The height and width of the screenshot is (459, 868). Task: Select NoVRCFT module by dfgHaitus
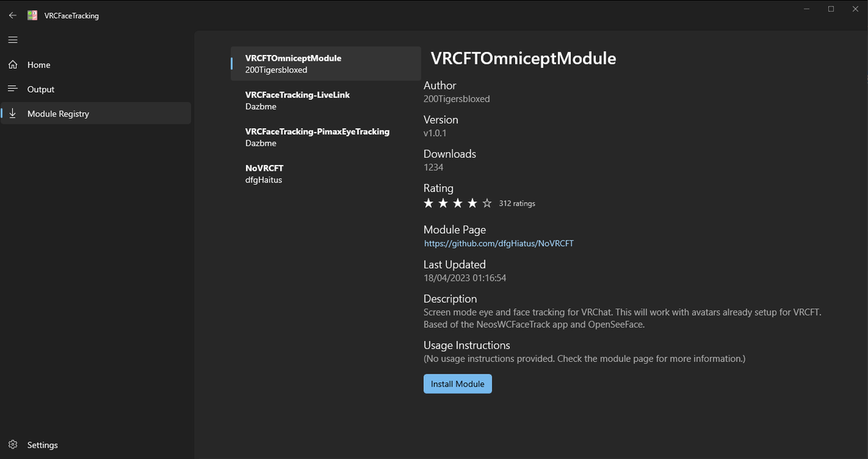tap(325, 174)
